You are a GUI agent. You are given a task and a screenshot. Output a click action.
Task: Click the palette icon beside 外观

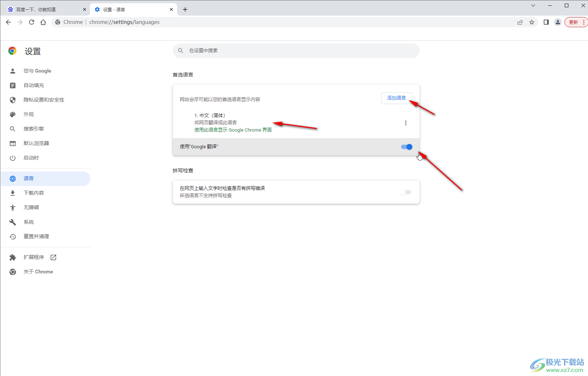13,114
